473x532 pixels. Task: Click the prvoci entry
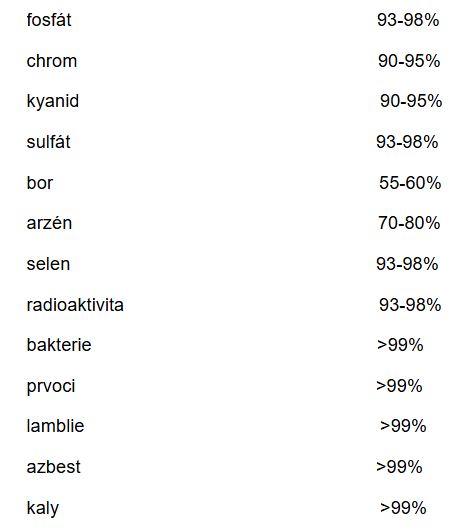[x=51, y=387]
